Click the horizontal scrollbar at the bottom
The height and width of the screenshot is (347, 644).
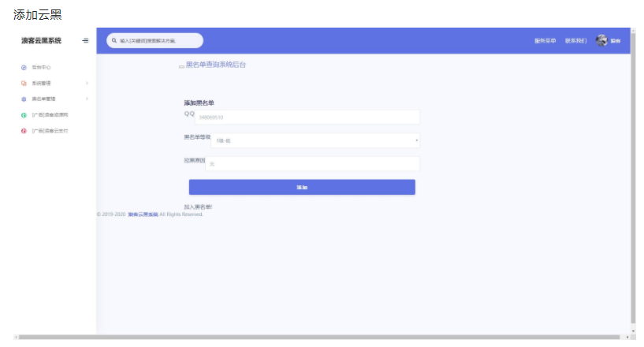point(315,337)
